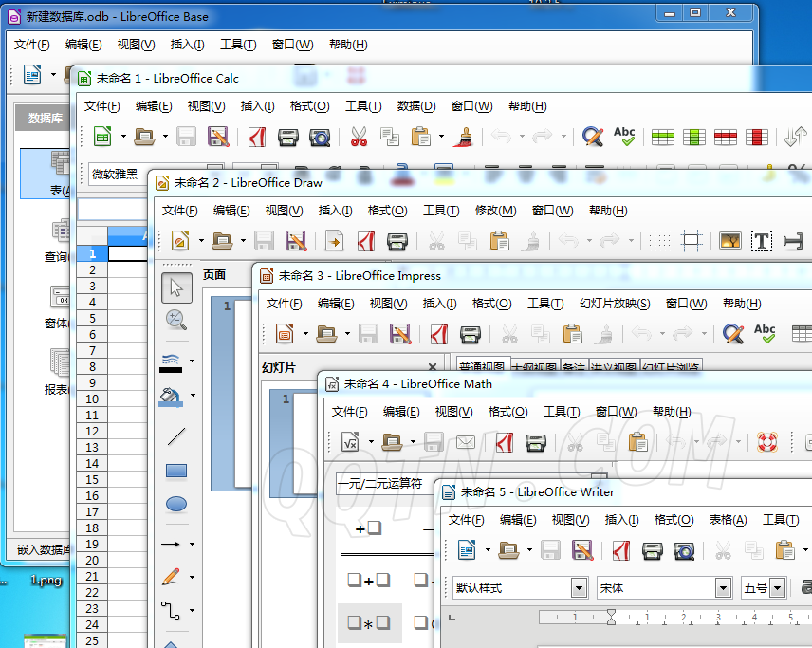Toggle Edit File mode in Writer toolbar
This screenshot has height=648, width=812.
point(582,550)
